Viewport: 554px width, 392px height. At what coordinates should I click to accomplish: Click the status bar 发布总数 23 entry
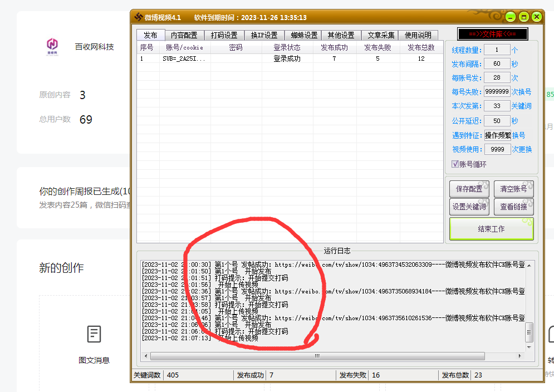click(462, 375)
